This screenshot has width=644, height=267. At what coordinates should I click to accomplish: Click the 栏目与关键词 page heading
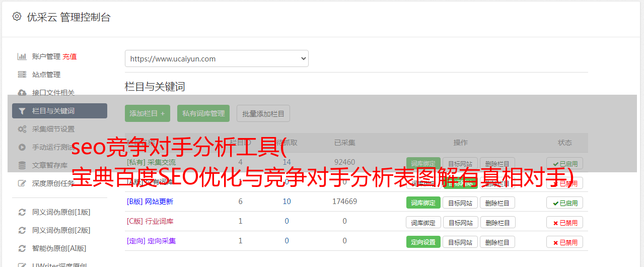tap(155, 87)
